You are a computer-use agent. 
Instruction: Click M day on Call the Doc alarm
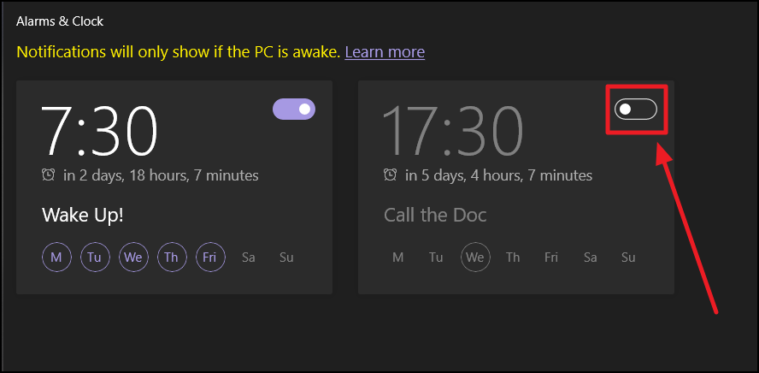tap(398, 257)
